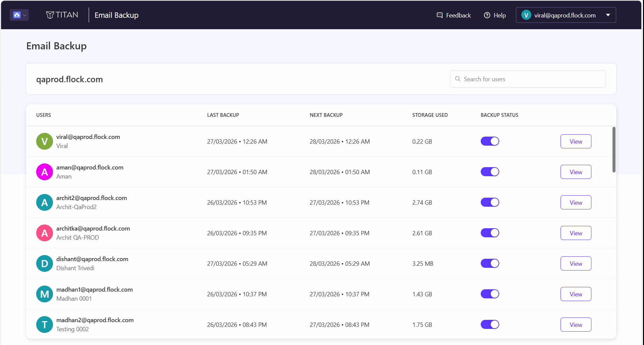Open the viral@qaprod.flock.com account menu

[x=566, y=15]
